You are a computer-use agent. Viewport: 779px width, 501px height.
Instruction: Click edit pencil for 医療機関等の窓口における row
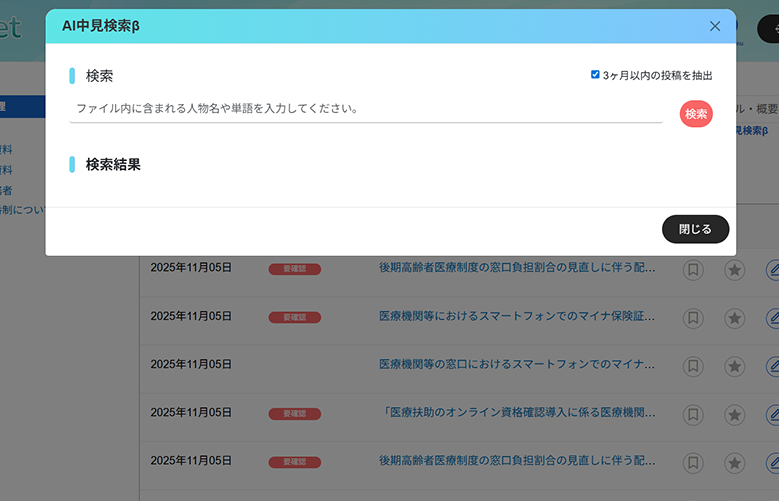(774, 366)
